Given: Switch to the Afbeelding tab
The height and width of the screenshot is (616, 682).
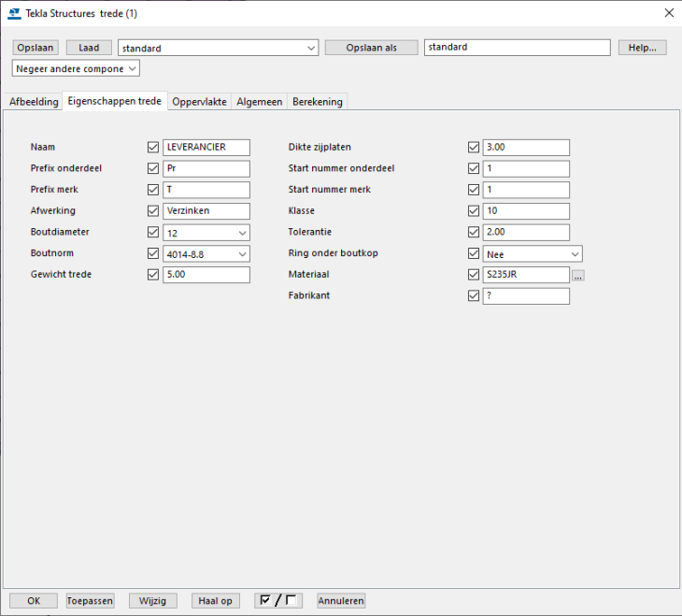Looking at the screenshot, I should click(x=34, y=102).
